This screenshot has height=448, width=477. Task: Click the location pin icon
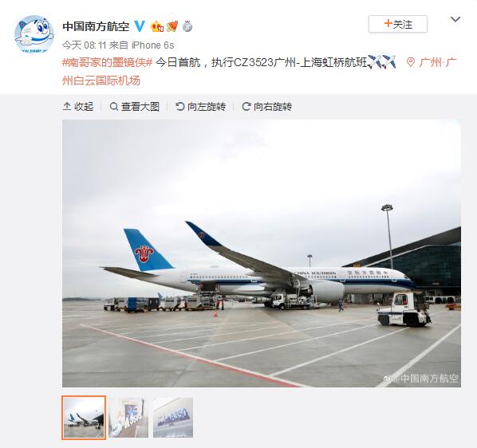pos(411,63)
